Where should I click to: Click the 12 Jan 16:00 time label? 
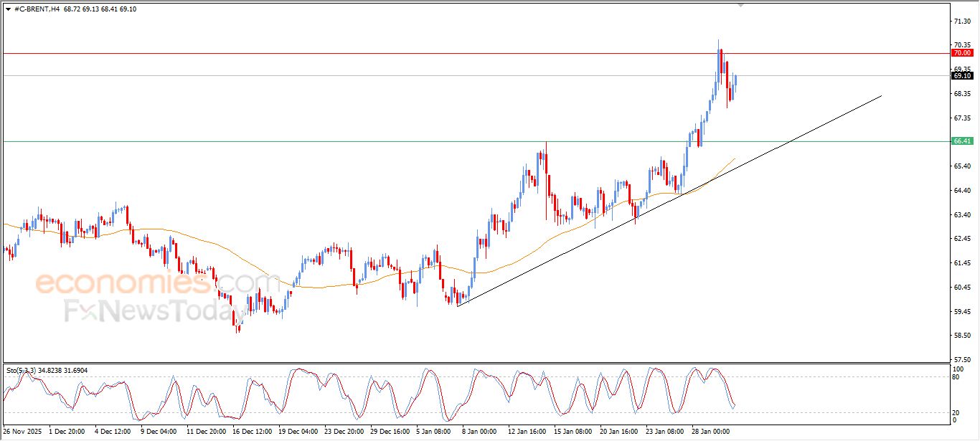527,432
